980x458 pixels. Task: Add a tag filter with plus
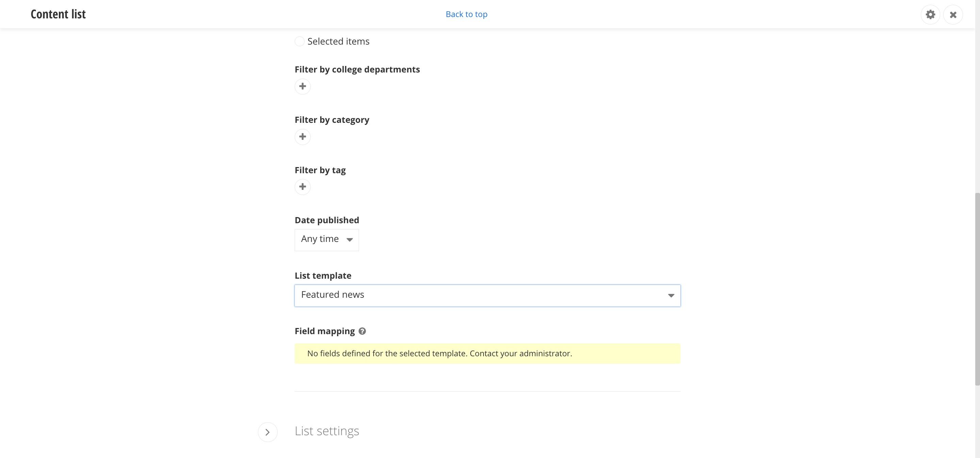(303, 187)
